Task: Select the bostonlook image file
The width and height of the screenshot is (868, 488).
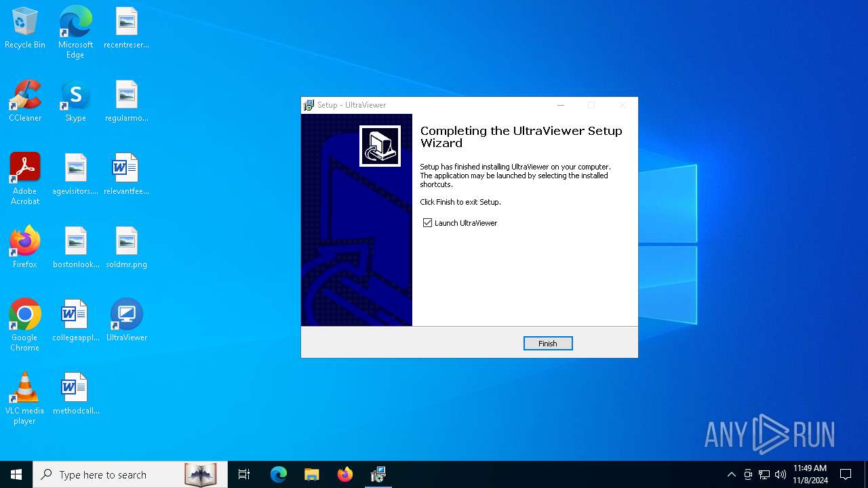Action: (75, 247)
